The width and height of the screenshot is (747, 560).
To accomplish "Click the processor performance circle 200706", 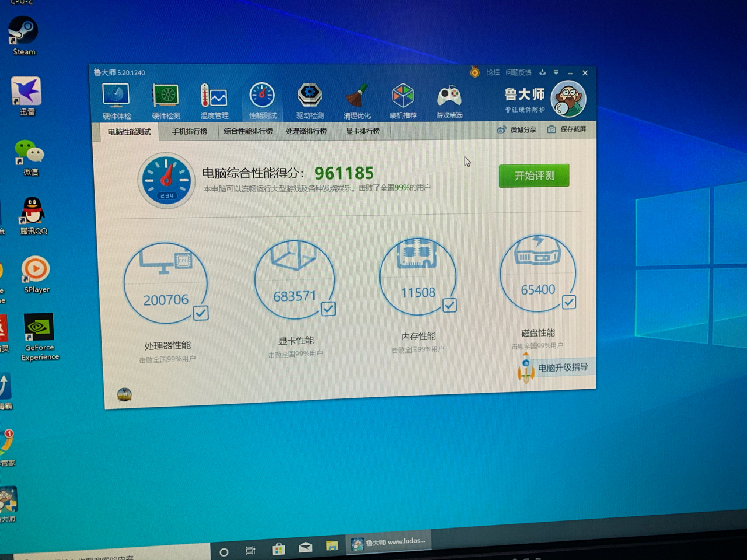I will tap(166, 283).
